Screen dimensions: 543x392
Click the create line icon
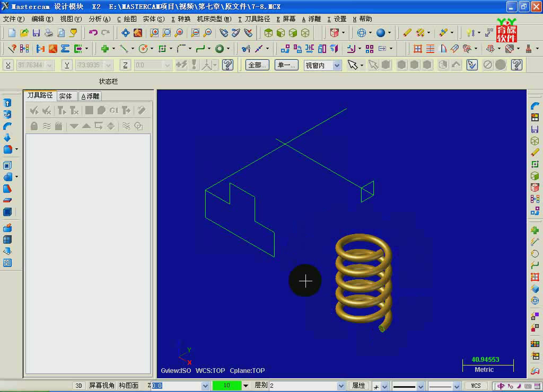click(x=124, y=49)
